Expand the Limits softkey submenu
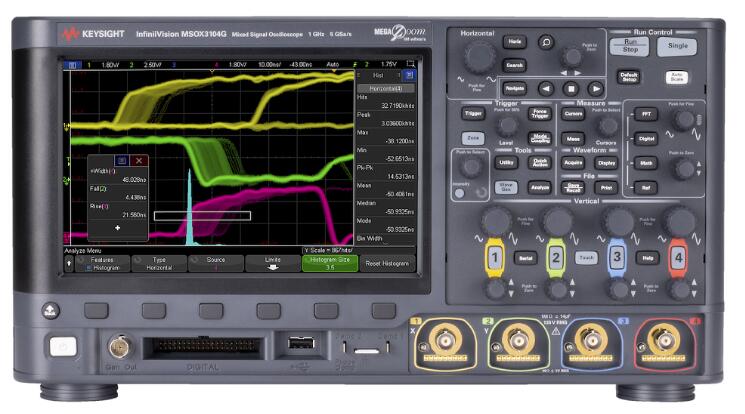Image resolution: width=745 pixels, height=414 pixels. click(273, 263)
